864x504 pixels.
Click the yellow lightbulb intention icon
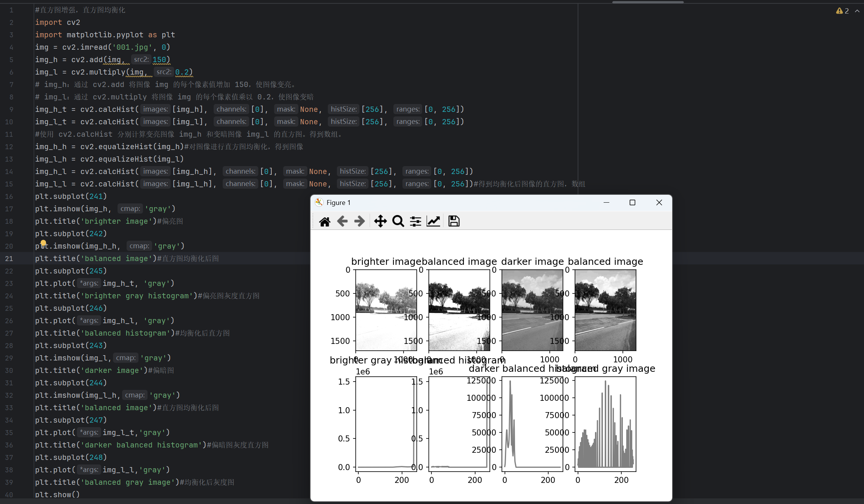(43, 243)
